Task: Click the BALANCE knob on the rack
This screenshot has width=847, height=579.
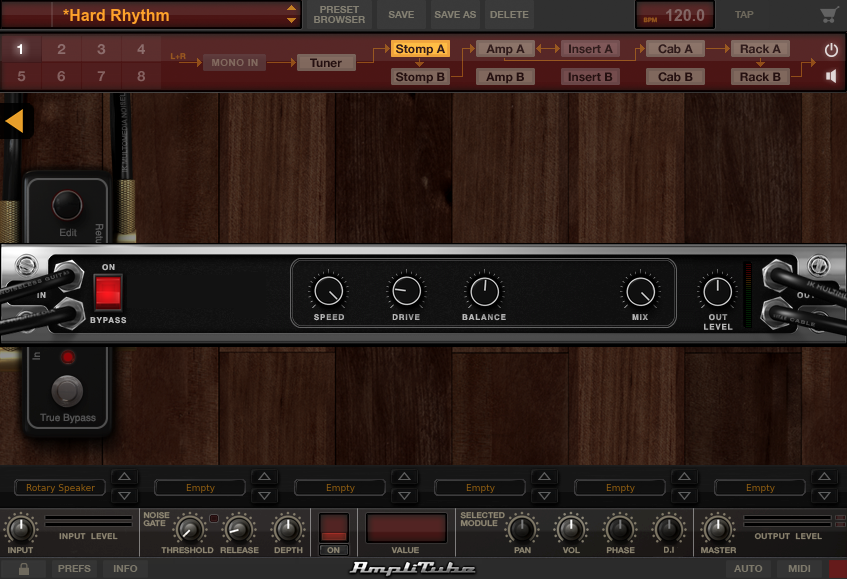Action: point(485,291)
